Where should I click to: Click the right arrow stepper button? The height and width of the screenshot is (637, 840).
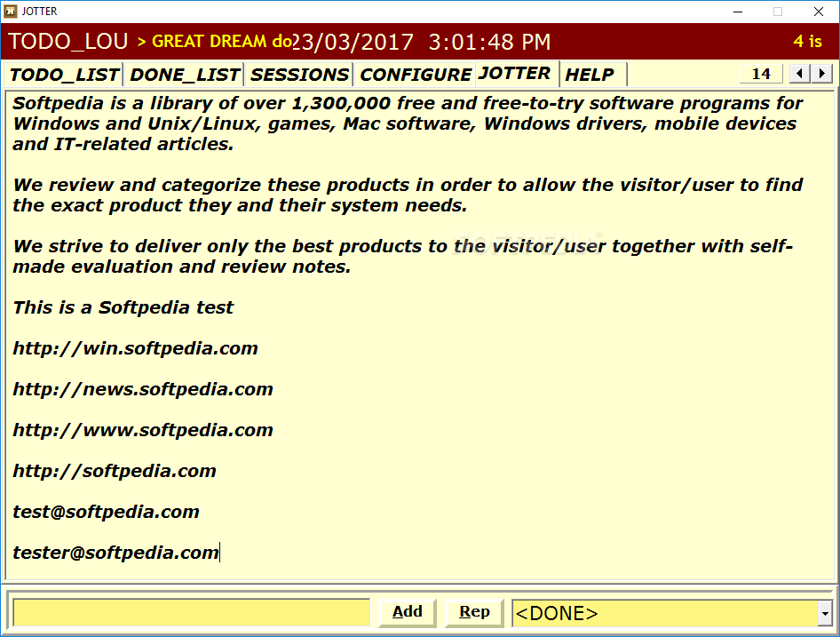click(821, 74)
